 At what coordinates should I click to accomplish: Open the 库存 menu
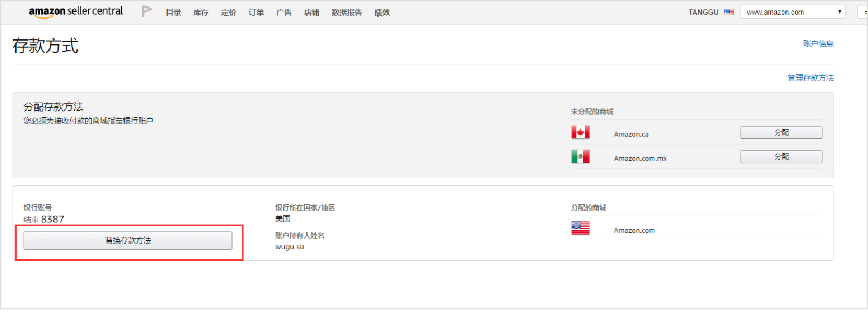[x=201, y=13]
